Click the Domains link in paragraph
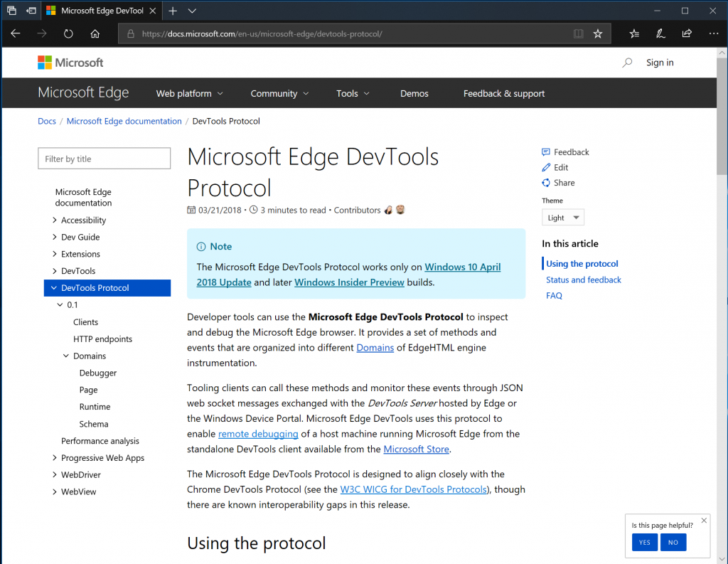Image resolution: width=728 pixels, height=564 pixels. pyautogui.click(x=375, y=348)
